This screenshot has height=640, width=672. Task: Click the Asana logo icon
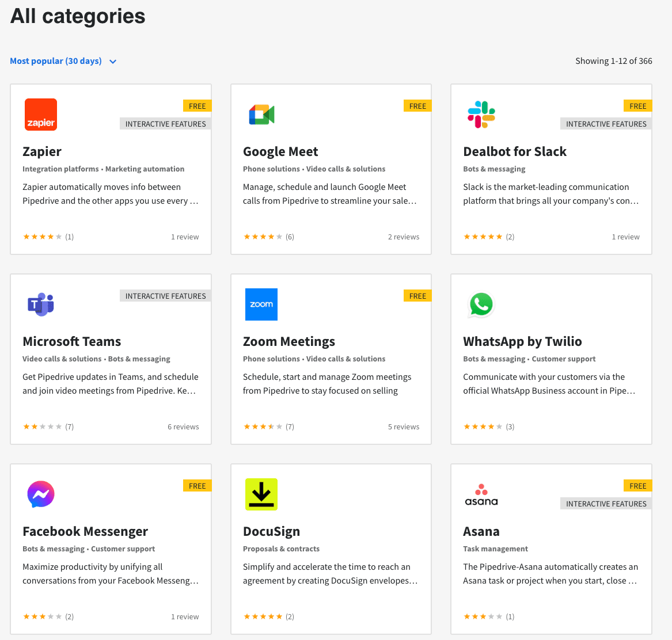click(481, 494)
